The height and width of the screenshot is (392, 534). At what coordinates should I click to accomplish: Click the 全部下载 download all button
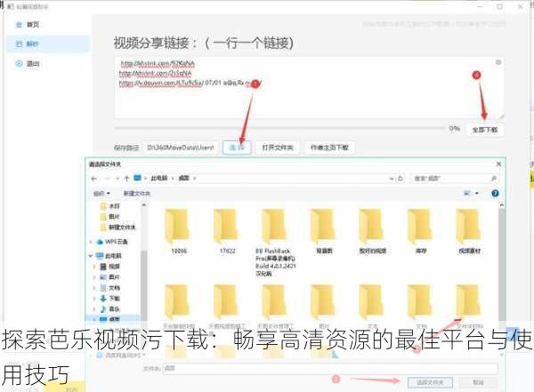click(x=485, y=130)
